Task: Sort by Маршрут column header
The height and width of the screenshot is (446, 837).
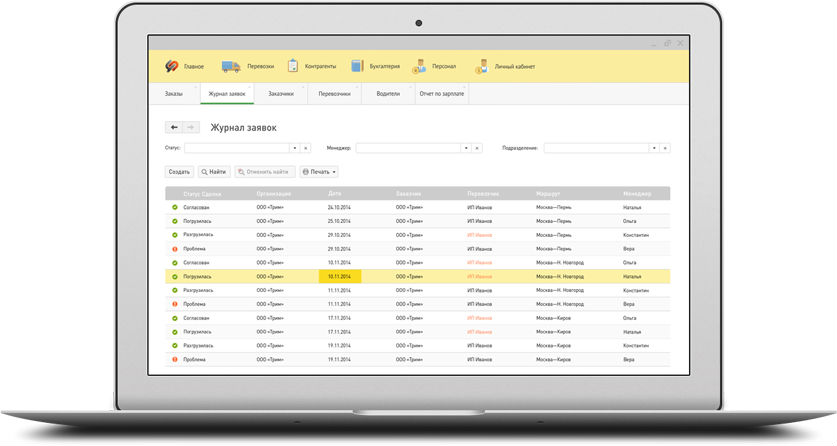Action: (548, 194)
